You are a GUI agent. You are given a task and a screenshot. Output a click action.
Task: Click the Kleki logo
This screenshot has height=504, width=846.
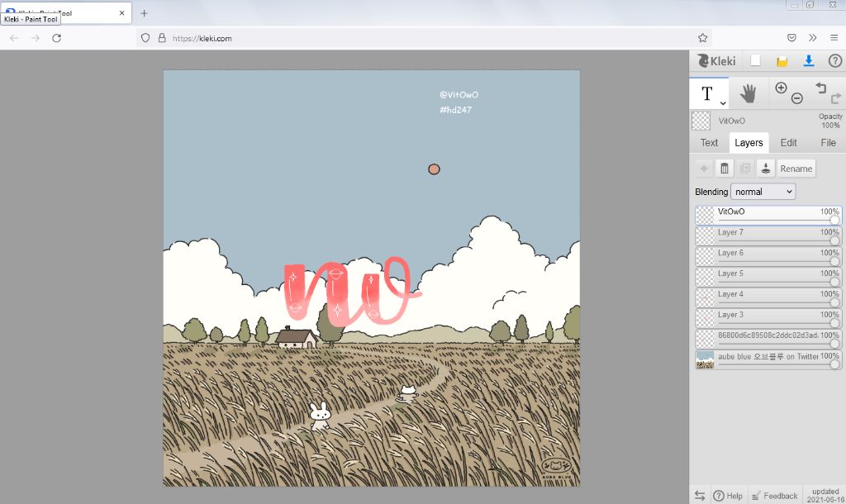716,61
